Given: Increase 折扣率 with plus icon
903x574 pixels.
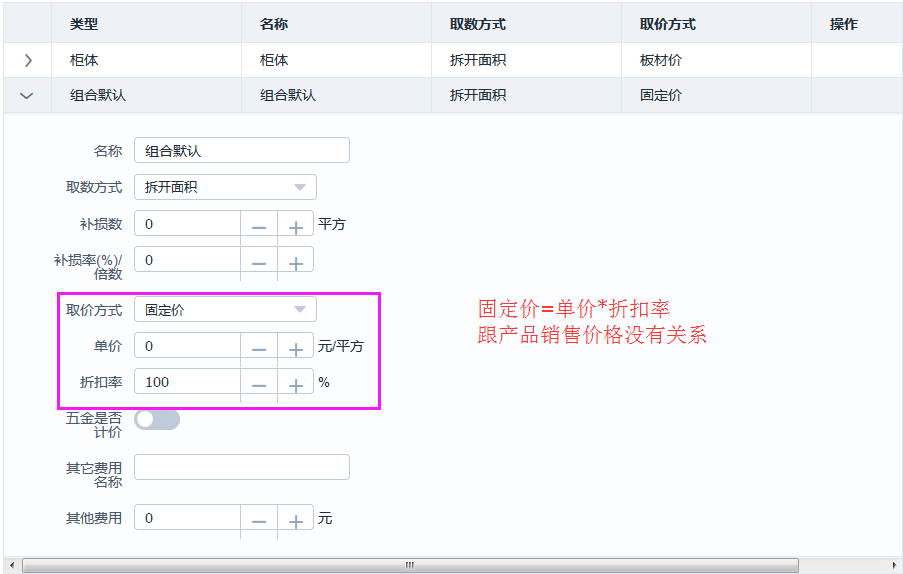Looking at the screenshot, I should click(x=296, y=385).
